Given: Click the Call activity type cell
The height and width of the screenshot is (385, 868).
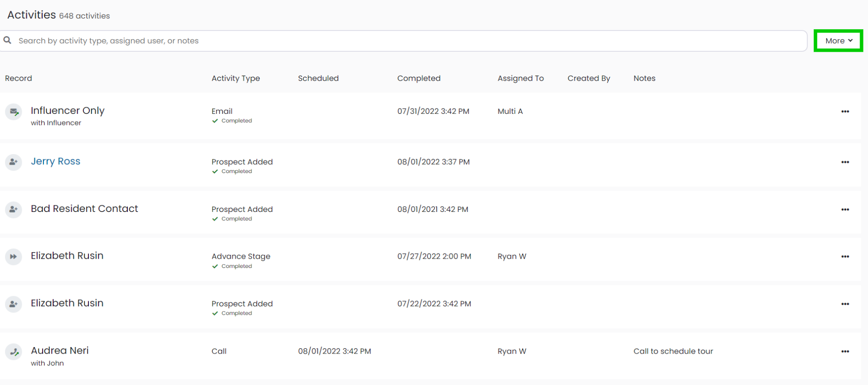Looking at the screenshot, I should coord(219,351).
